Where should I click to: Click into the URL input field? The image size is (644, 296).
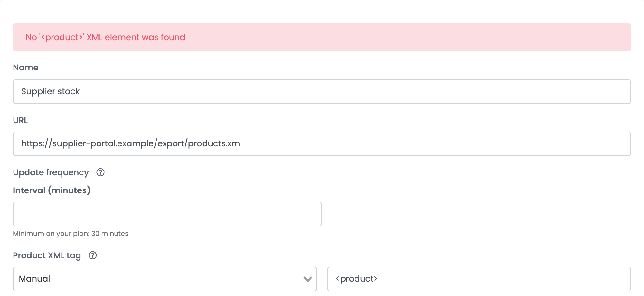pyautogui.click(x=322, y=144)
